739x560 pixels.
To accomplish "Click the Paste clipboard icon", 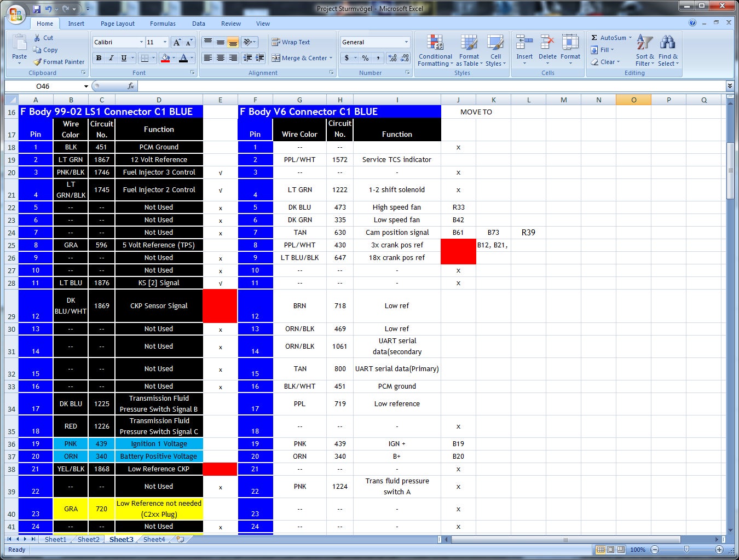I will tap(19, 43).
